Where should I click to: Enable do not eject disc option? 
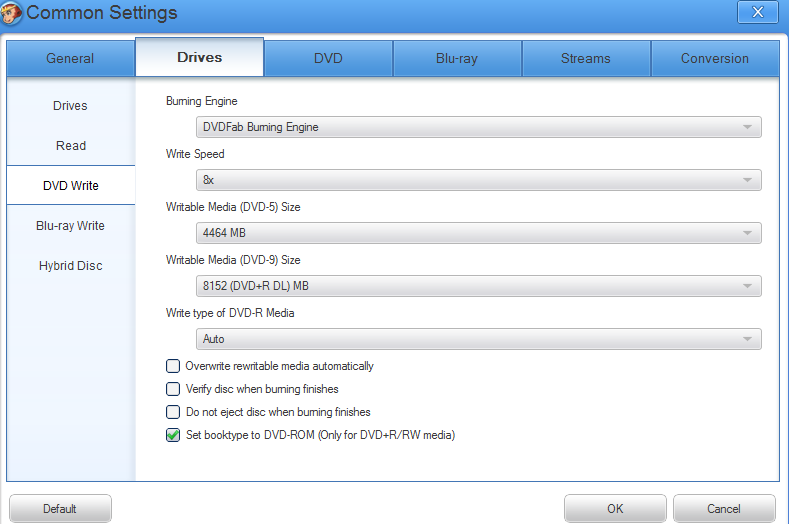point(173,412)
